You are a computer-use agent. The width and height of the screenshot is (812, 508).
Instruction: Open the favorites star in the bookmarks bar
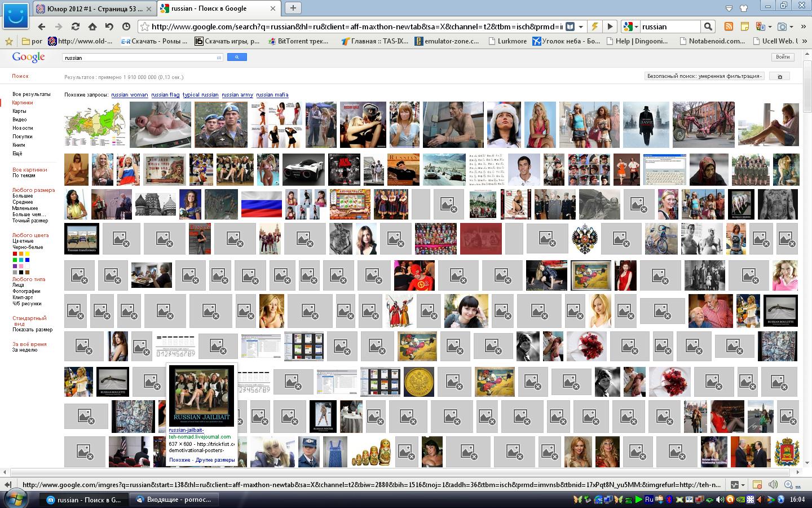click(8, 41)
